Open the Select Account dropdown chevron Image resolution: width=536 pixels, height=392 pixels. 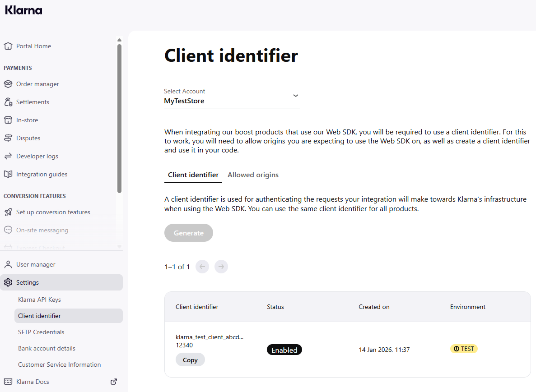[x=296, y=96]
